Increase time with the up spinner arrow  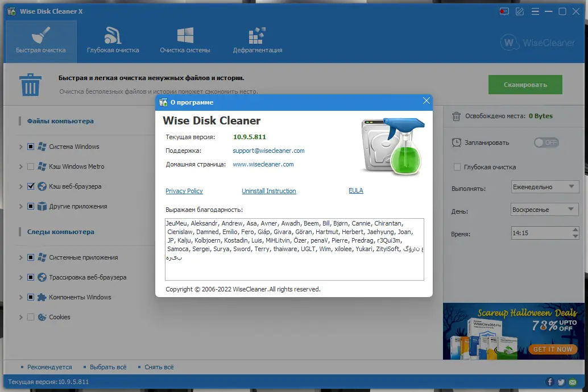point(575,230)
